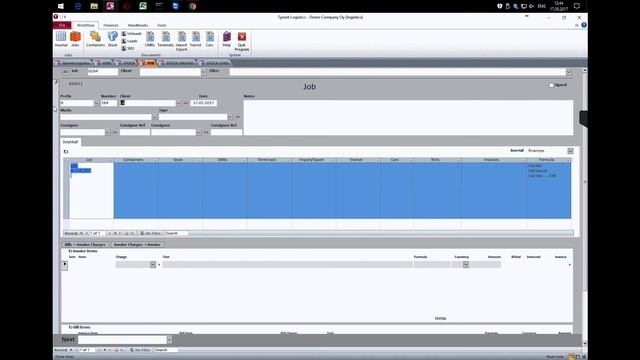Open the action center notification icon
Screen dimensions: 640x360
[x=577, y=6]
